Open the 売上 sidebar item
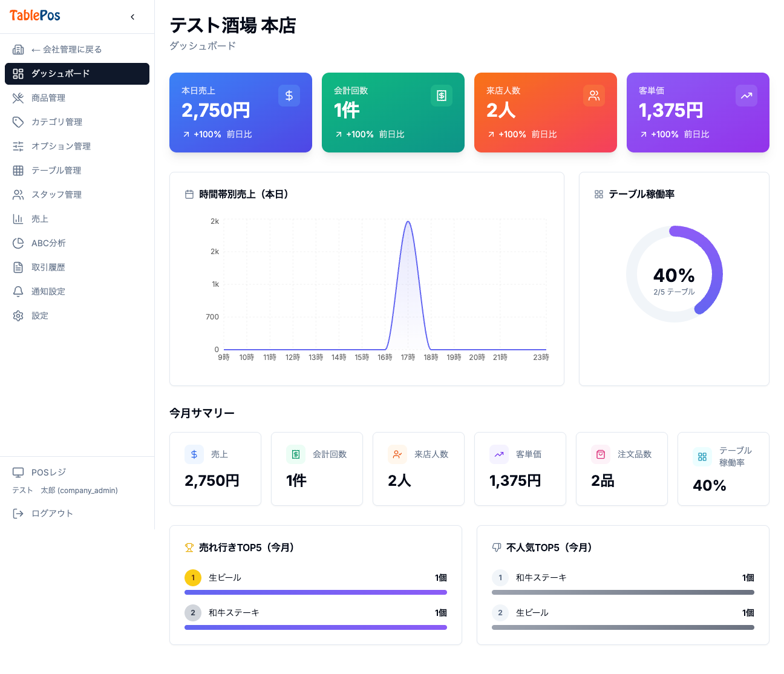Viewport: 784px width, 674px height. click(x=77, y=219)
